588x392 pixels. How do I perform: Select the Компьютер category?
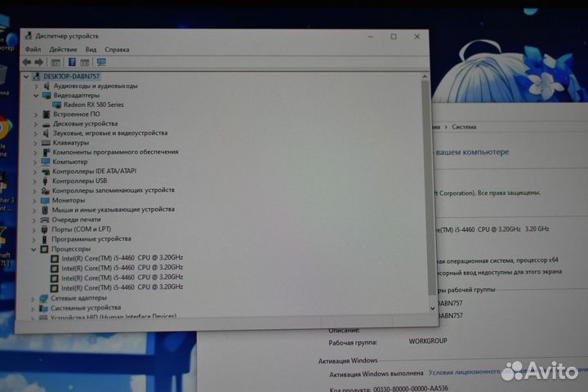click(x=69, y=162)
